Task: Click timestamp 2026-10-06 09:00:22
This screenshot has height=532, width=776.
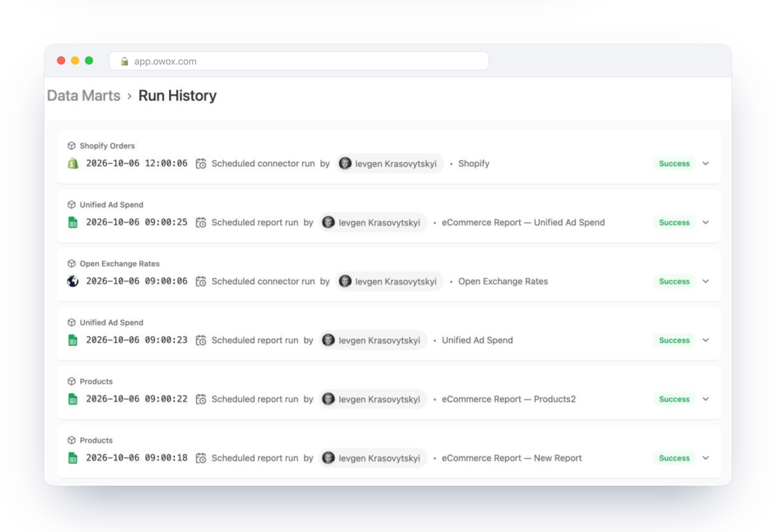Action: coord(136,399)
